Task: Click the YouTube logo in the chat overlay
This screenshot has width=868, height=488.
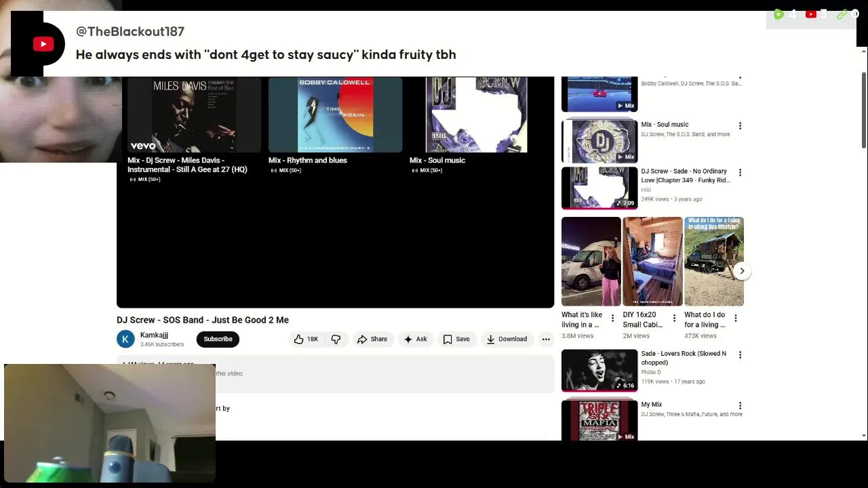Action: point(43,44)
